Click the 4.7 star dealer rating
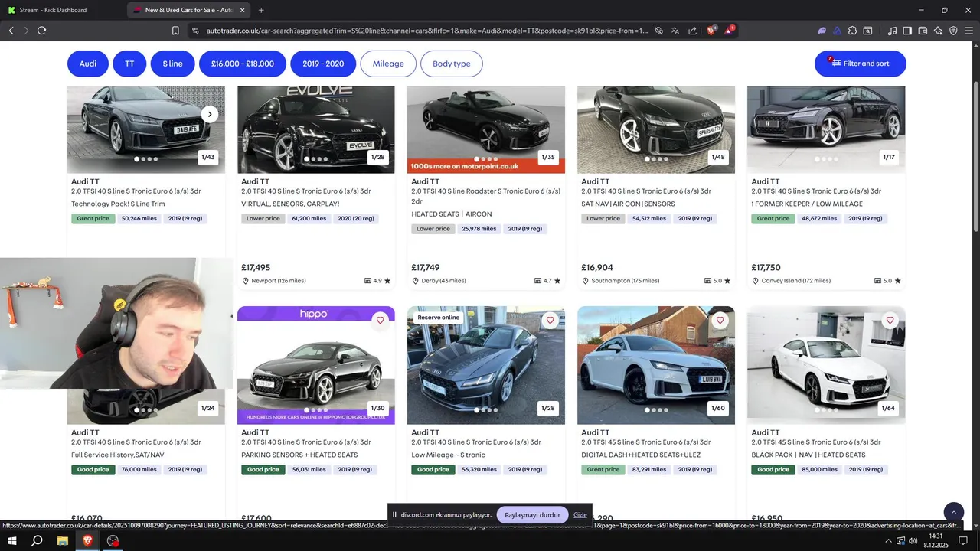Viewport: 980px width, 551px height. pos(547,281)
